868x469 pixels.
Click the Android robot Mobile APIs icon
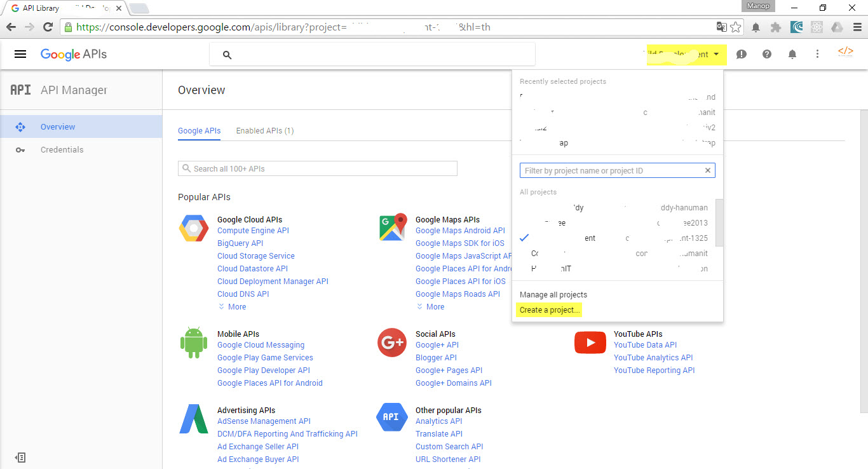pyautogui.click(x=194, y=343)
